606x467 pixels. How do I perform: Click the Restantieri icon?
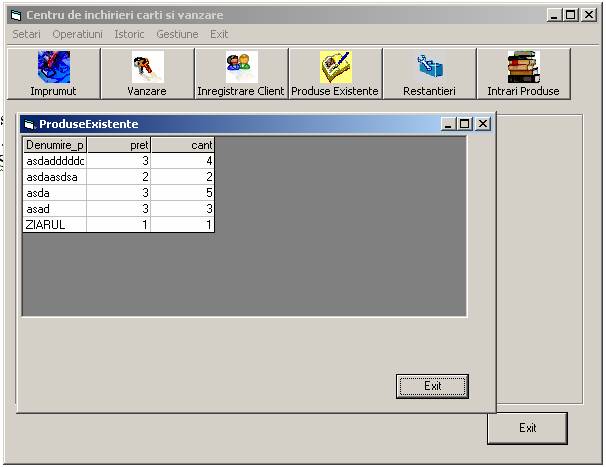(429, 68)
